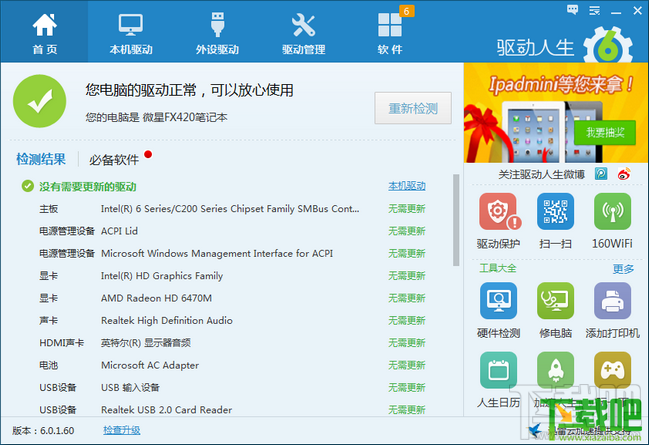Go to 驱动管理 tab

(x=303, y=33)
